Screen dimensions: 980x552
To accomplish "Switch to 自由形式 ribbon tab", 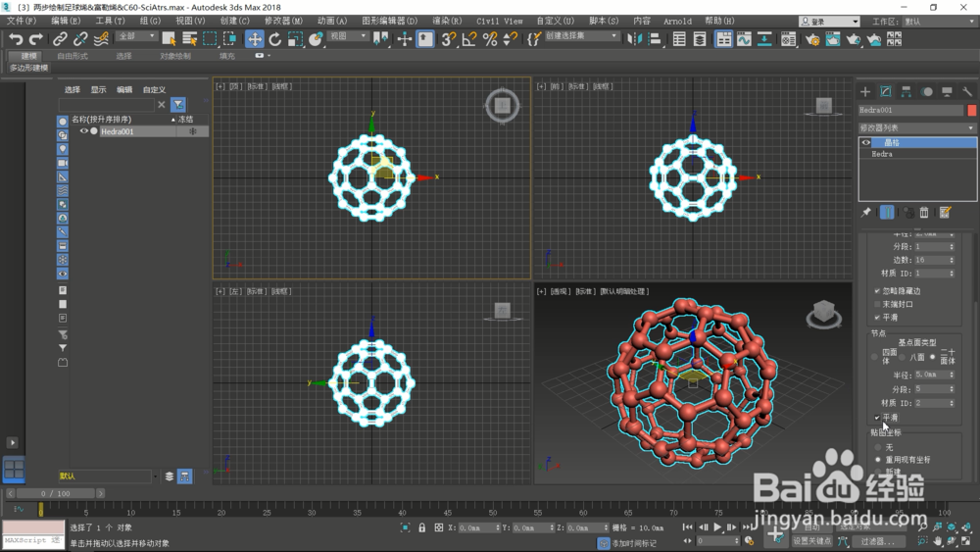I will pos(73,56).
